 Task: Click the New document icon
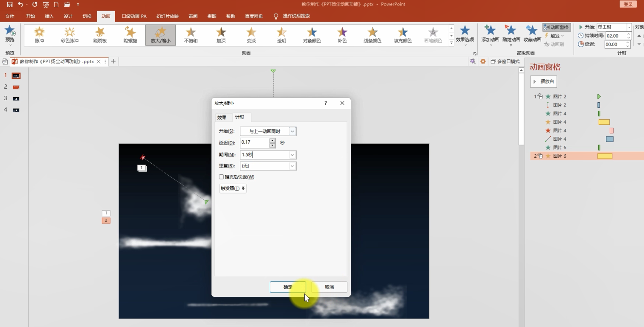56,4
